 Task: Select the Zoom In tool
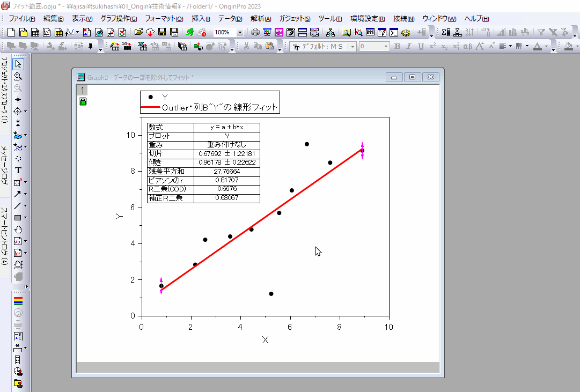pyautogui.click(x=18, y=76)
